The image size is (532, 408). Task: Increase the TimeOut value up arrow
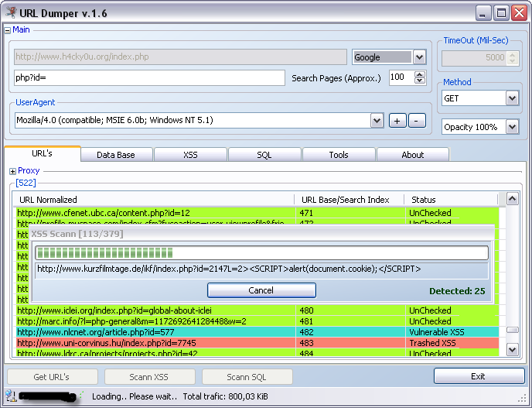pyautogui.click(x=512, y=54)
